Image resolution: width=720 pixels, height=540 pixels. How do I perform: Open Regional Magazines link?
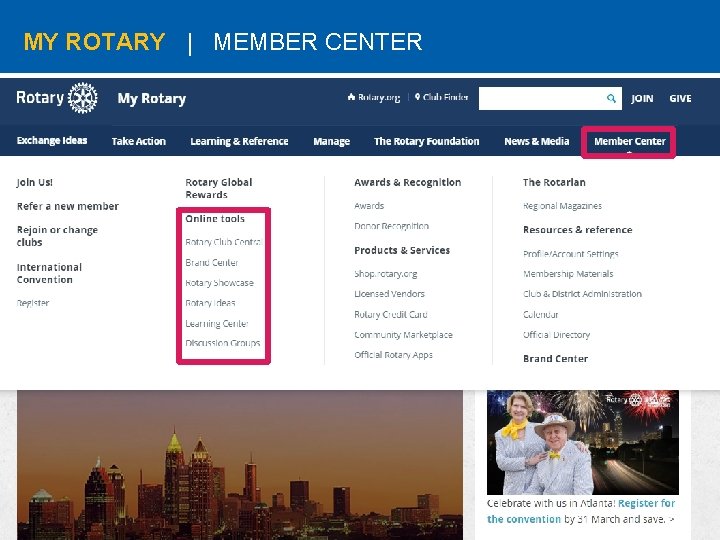pos(562,206)
